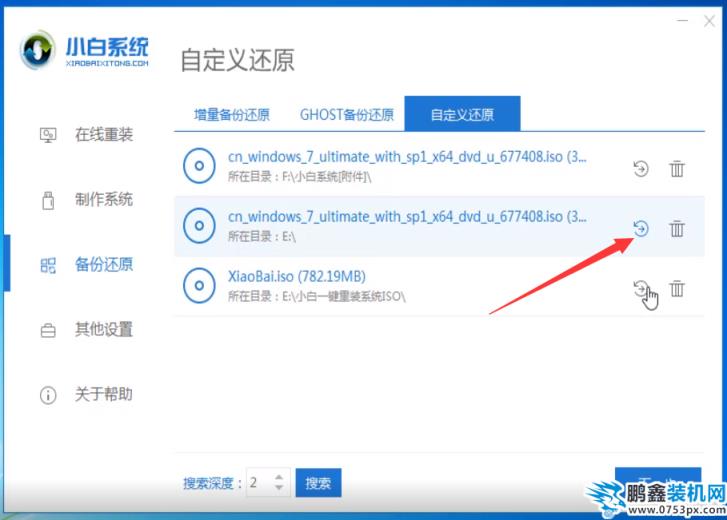Decrease search depth with down arrow

click(279, 488)
